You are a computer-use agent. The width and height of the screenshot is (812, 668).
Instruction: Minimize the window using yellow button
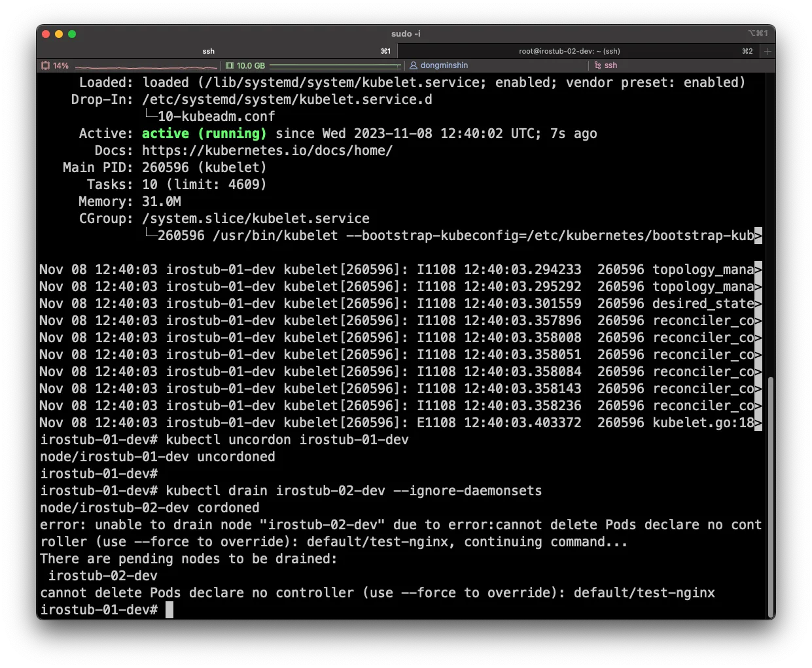point(59,34)
